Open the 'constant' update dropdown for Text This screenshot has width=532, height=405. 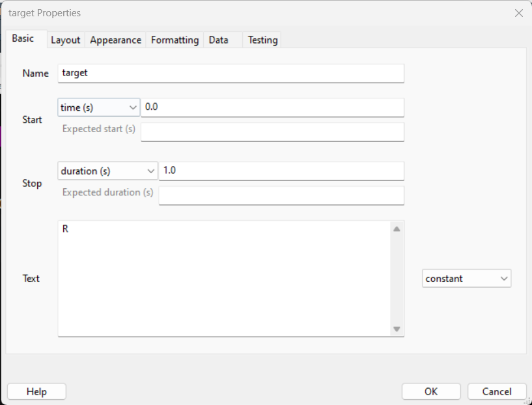466,279
